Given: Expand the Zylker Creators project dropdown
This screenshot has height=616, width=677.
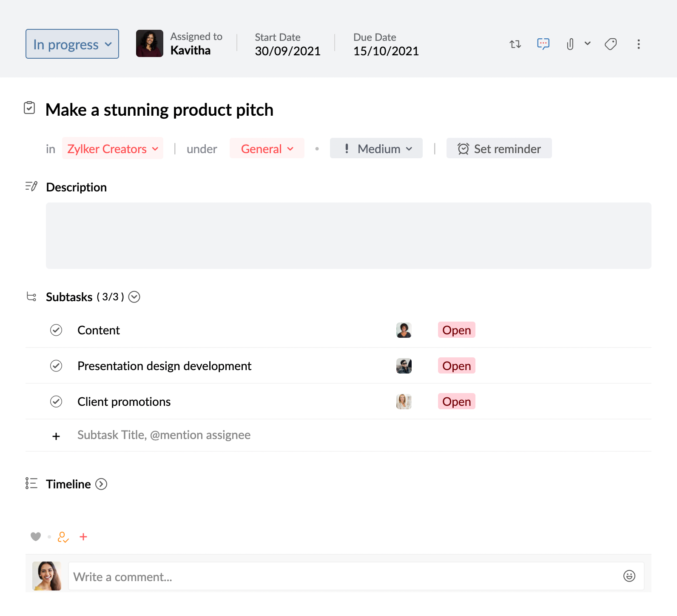Looking at the screenshot, I should (x=113, y=149).
